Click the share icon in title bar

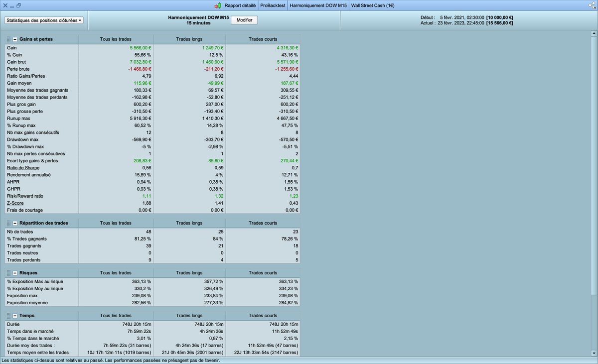591,5
